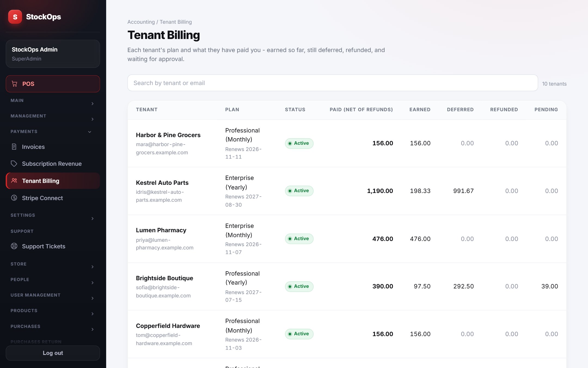Viewport: 588px width, 368px height.
Task: Click the 39.00 pending amount
Action: point(550,286)
